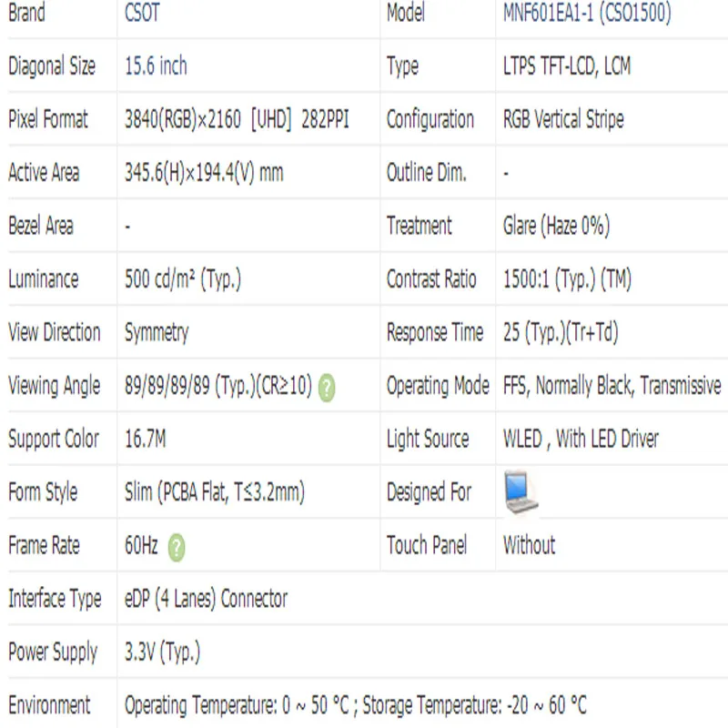Click the laptop icon in Designed For row

coord(521,491)
